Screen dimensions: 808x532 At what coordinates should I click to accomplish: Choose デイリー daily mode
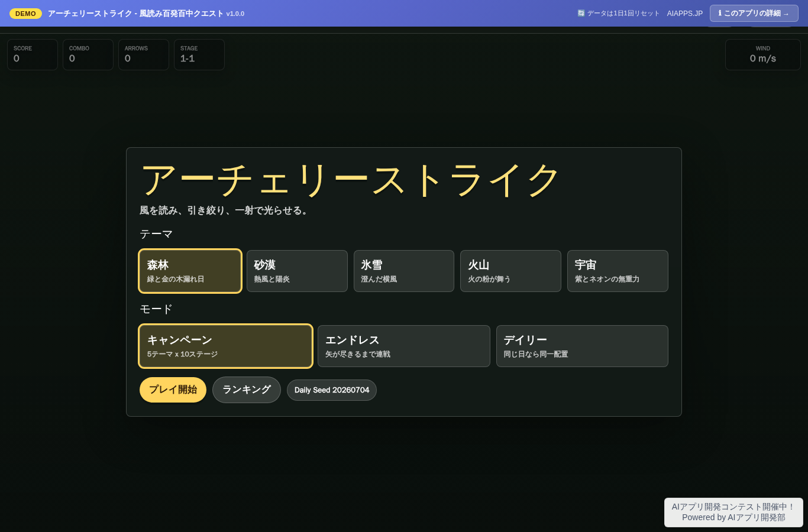(582, 346)
